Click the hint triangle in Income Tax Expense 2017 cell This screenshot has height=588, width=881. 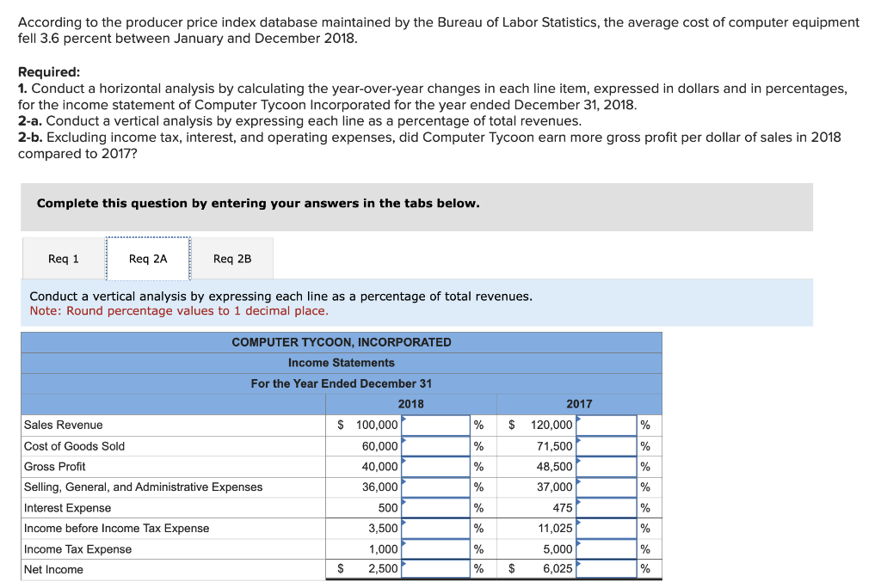pos(579,543)
